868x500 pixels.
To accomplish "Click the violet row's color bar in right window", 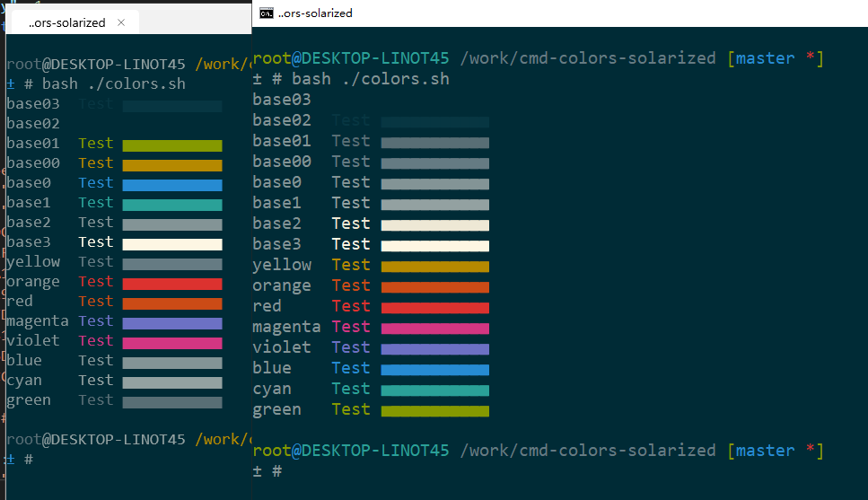I will pos(435,349).
